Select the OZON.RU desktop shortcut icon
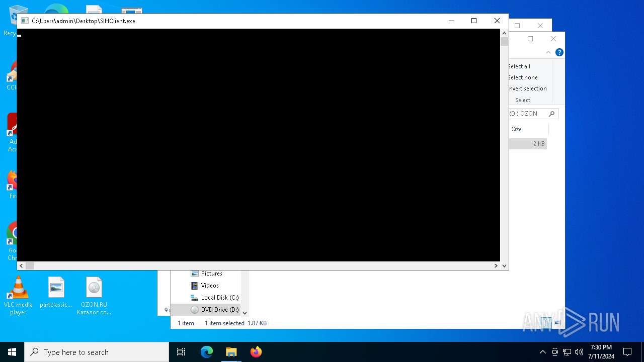Image resolution: width=644 pixels, height=362 pixels. click(x=94, y=296)
